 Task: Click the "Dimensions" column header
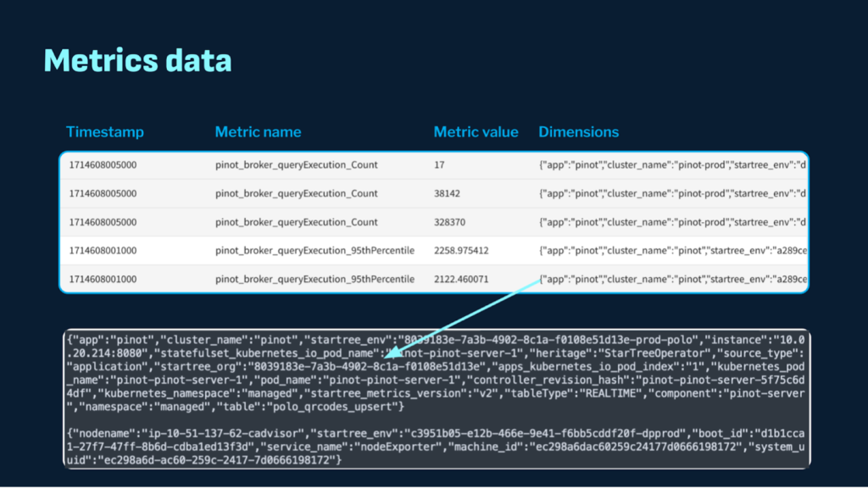pos(578,131)
